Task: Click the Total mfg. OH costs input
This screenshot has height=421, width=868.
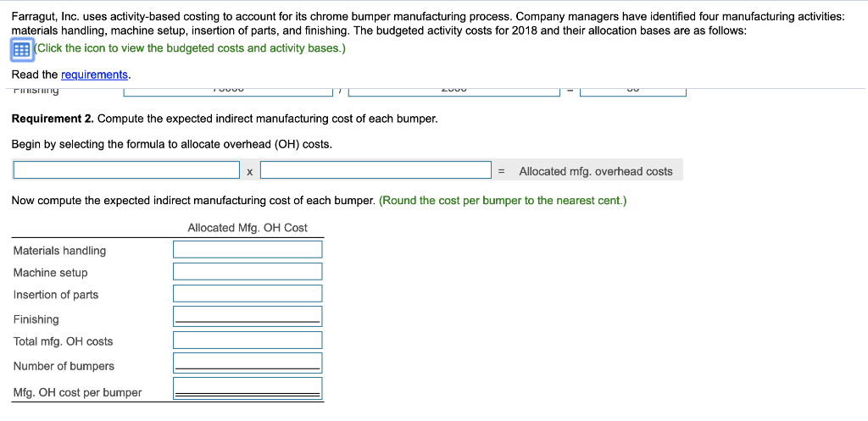Action: click(x=248, y=341)
